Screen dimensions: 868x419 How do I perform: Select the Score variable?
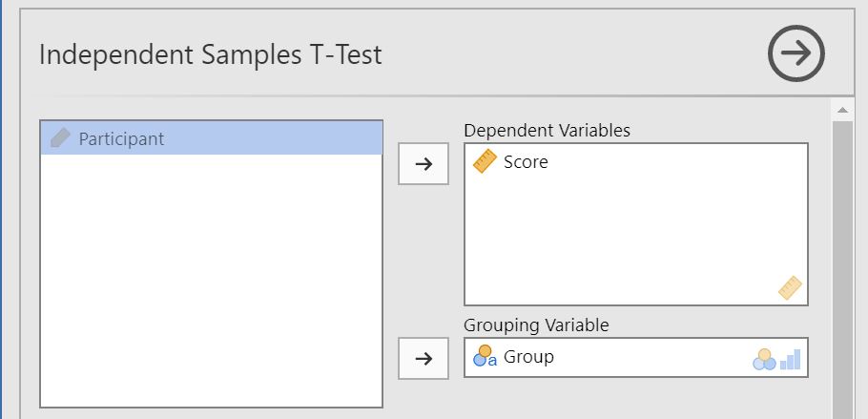pyautogui.click(x=526, y=162)
